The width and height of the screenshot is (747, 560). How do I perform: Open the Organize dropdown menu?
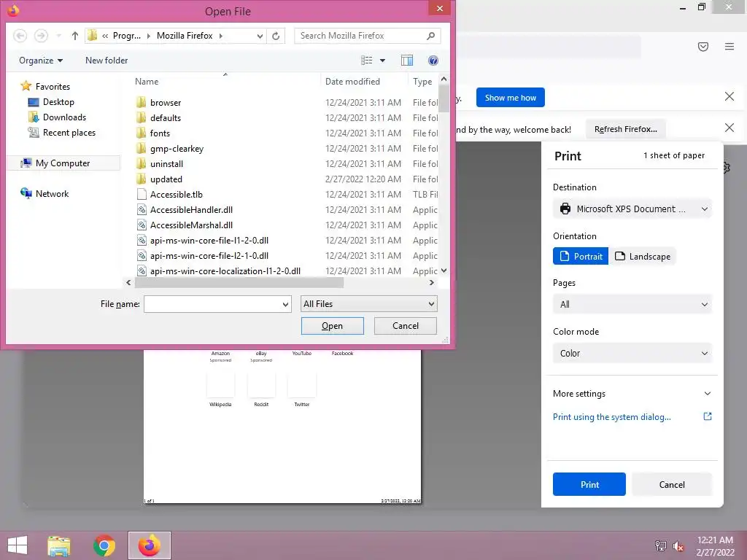click(x=41, y=61)
